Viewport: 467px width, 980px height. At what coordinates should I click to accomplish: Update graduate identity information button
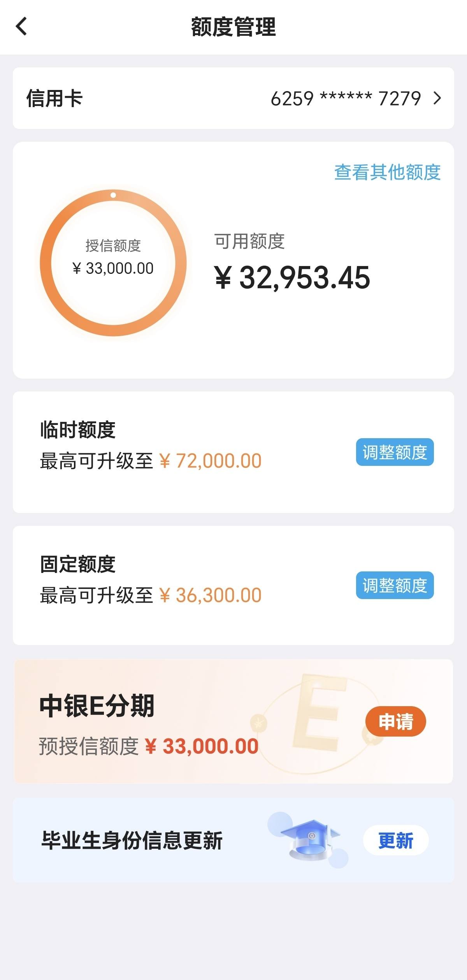pyautogui.click(x=396, y=840)
